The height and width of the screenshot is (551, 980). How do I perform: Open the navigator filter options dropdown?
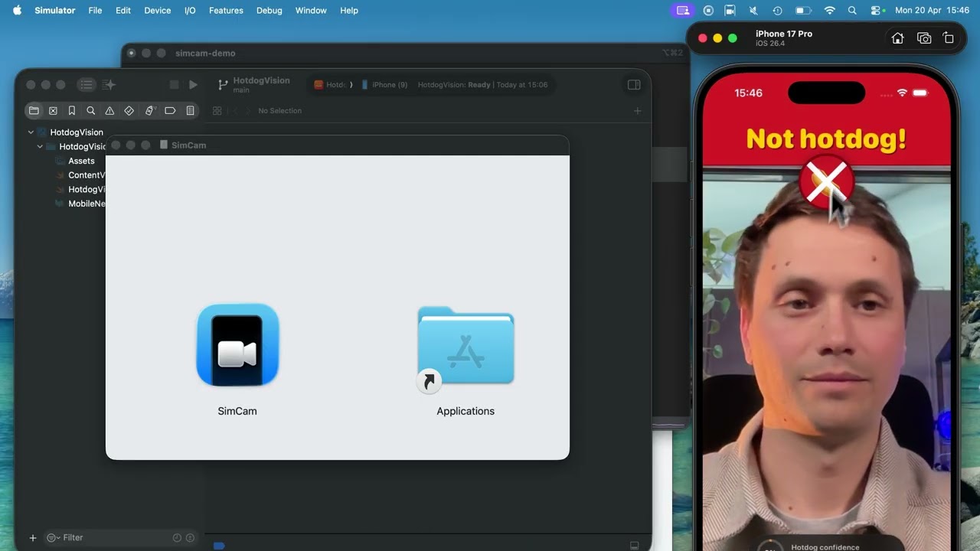click(52, 538)
